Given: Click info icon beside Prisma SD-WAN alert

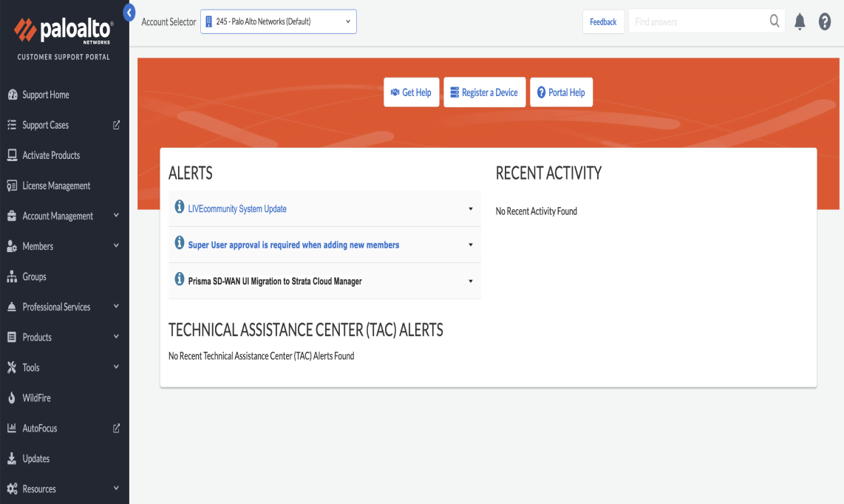Looking at the screenshot, I should (180, 279).
